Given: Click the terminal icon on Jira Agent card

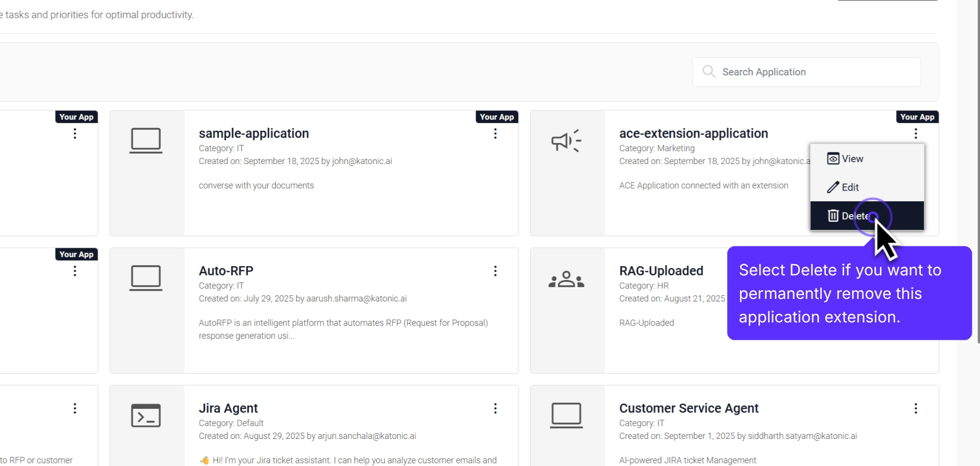Looking at the screenshot, I should [146, 415].
